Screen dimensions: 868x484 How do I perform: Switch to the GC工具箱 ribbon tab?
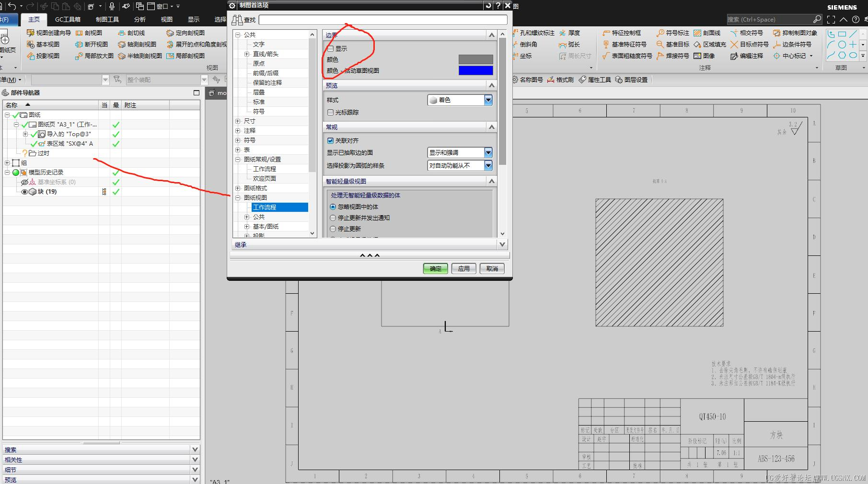pos(68,19)
